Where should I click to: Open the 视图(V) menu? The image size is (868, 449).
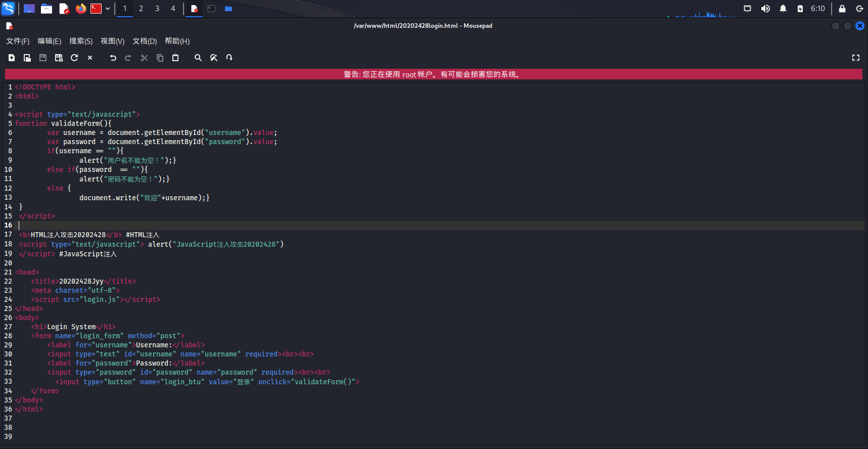[113, 41]
